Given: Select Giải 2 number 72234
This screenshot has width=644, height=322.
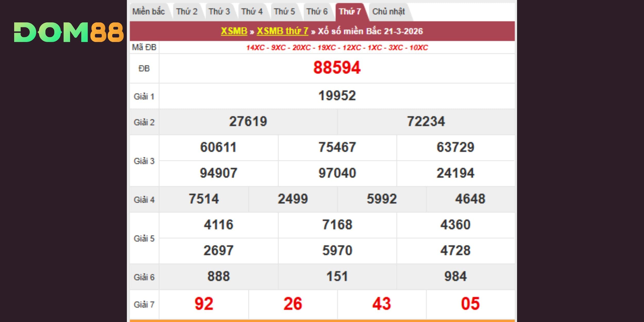Looking at the screenshot, I should 426,122.
